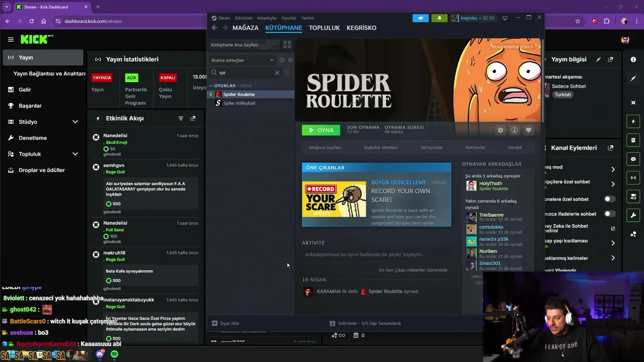
Task: Open Steam library filter options icon
Action: pyautogui.click(x=287, y=72)
